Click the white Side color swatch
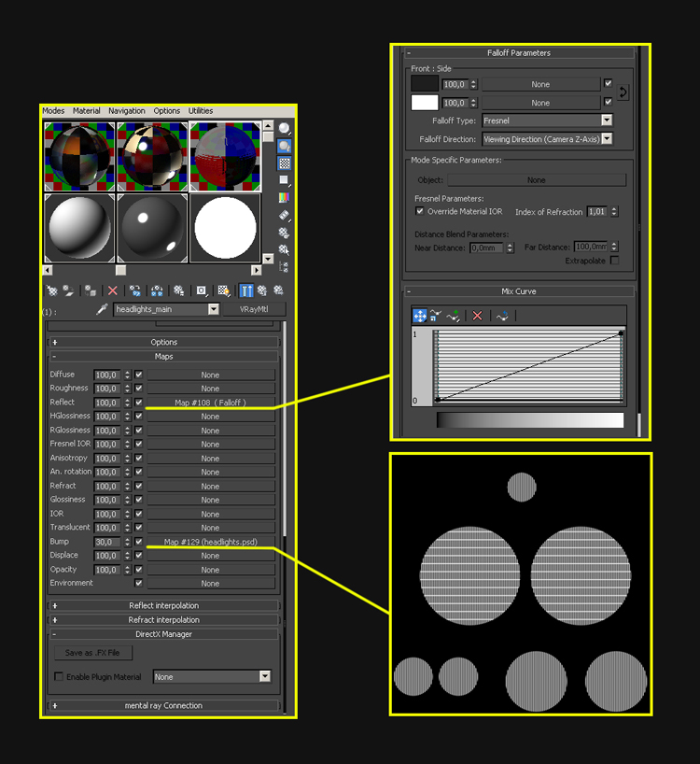The width and height of the screenshot is (700, 764). click(x=425, y=103)
